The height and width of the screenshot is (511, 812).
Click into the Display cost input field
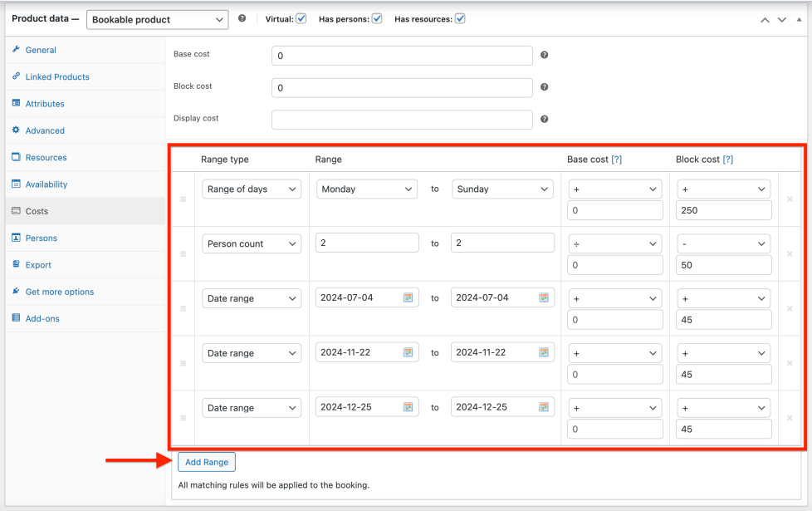pos(402,120)
